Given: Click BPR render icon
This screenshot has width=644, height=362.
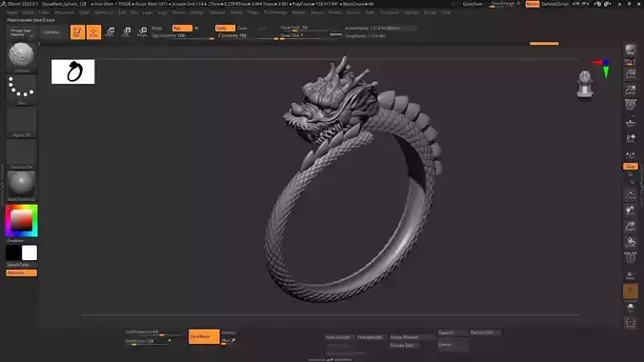Looking at the screenshot, I should coord(630,50).
